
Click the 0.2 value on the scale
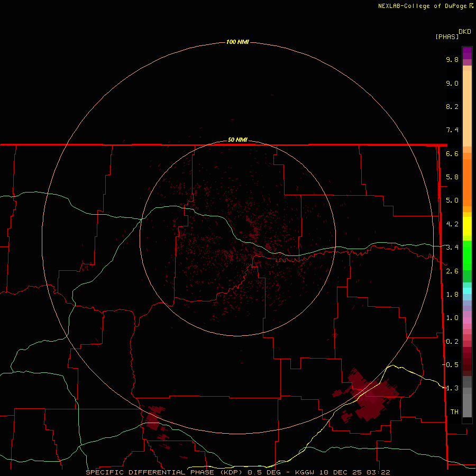(452, 342)
